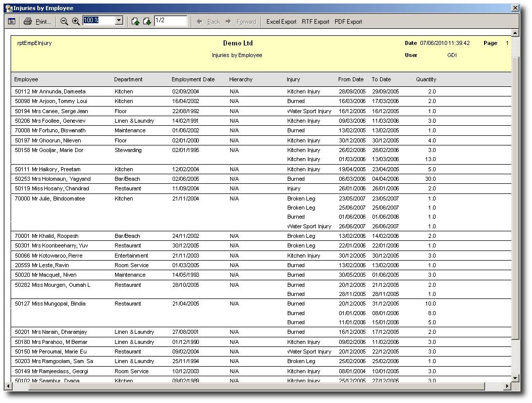Viewport: 532px width, 403px height.
Task: Click horizontal scrollbar left arrow
Action: pos(8,386)
